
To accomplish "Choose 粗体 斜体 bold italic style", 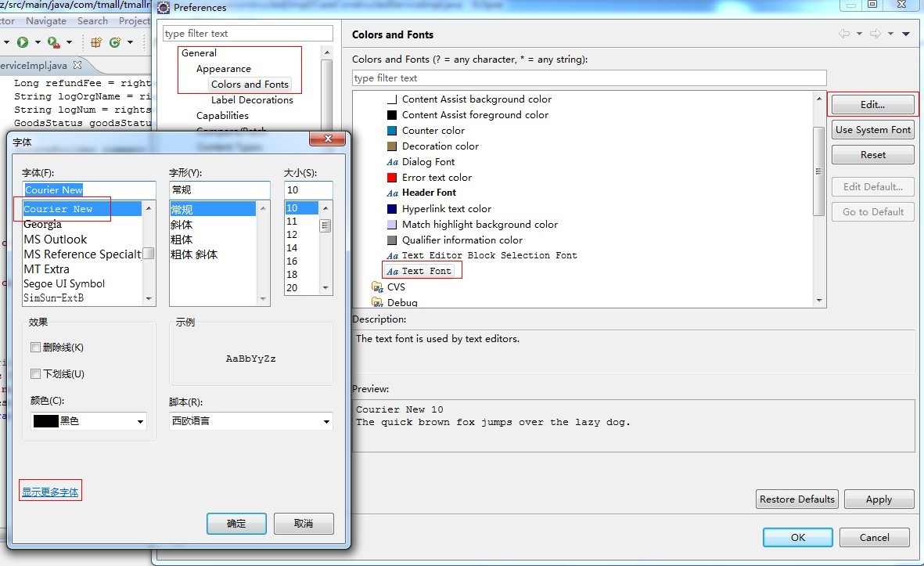I will (194, 254).
